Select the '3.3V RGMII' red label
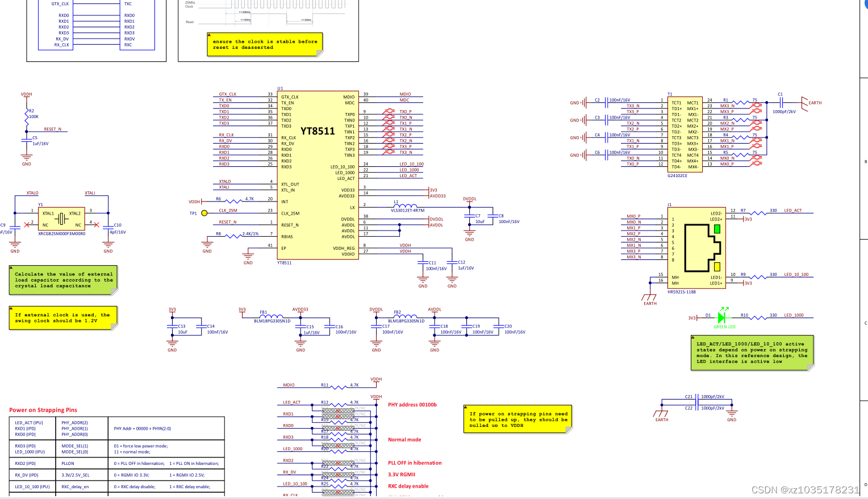Image resolution: width=868 pixels, height=499 pixels. 402,475
